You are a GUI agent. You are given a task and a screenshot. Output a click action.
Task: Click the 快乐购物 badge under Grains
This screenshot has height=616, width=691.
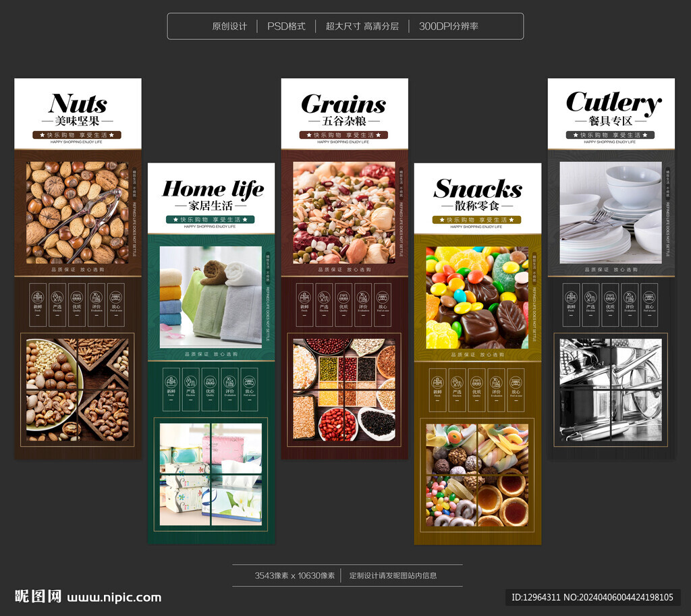coord(343,135)
